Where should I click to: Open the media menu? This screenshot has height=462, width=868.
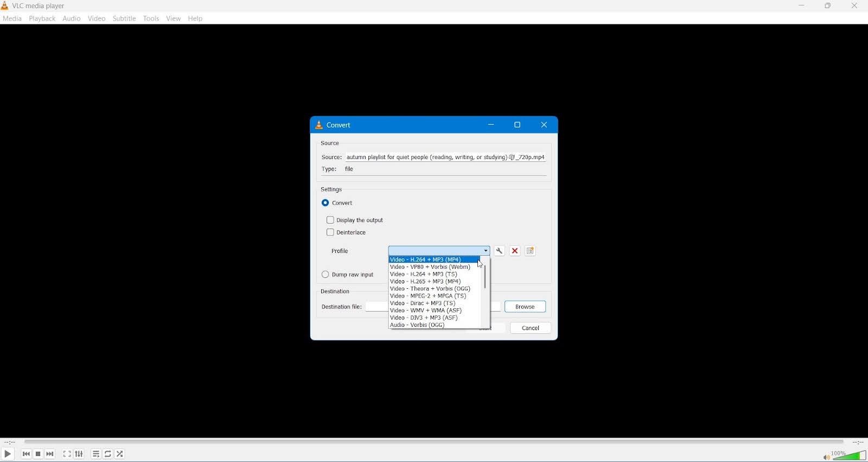[12, 18]
